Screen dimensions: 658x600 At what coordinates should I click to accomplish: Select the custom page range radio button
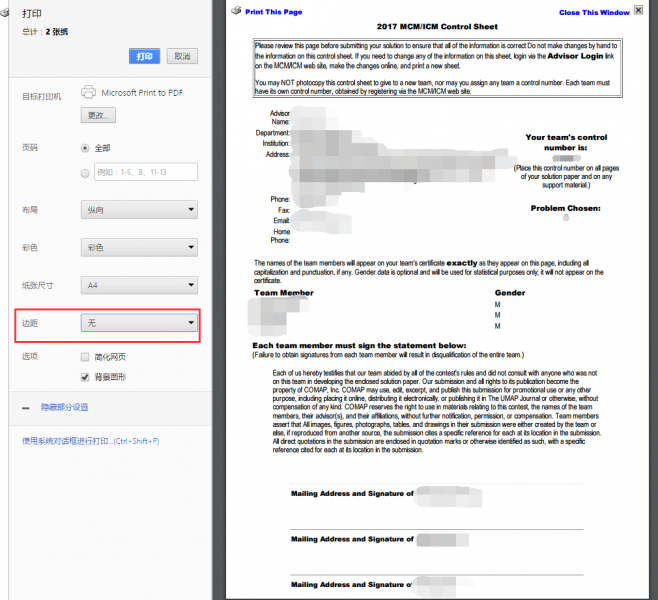(x=85, y=172)
